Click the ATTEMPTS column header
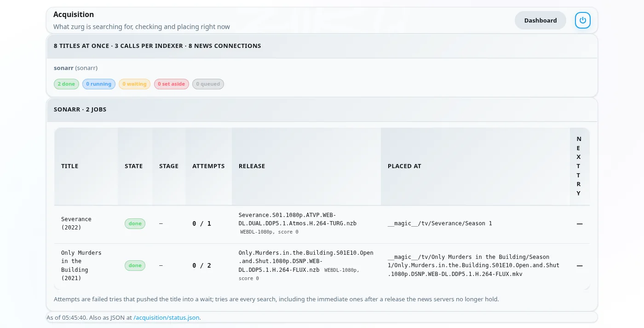Screen dimensions: 644x328 (208, 166)
